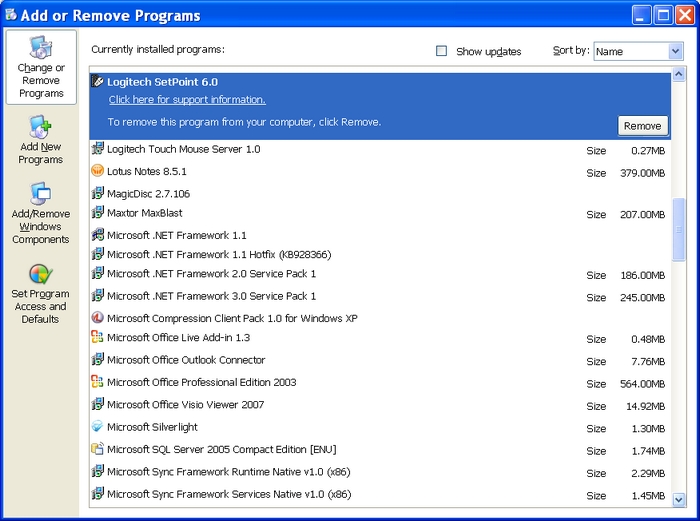Open Change or Remove Programs section
The width and height of the screenshot is (700, 521).
pyautogui.click(x=41, y=67)
